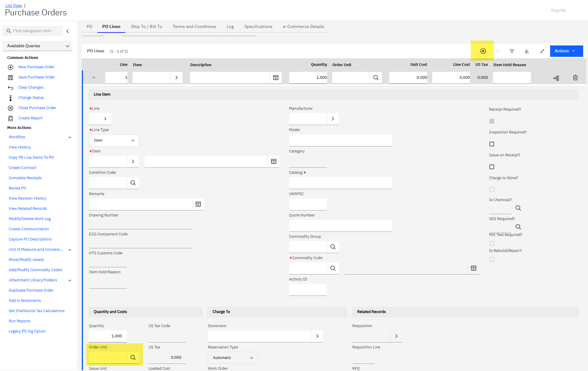The image size is (588, 371).
Task: Collapse the PO Lines table view
Action: (542, 51)
